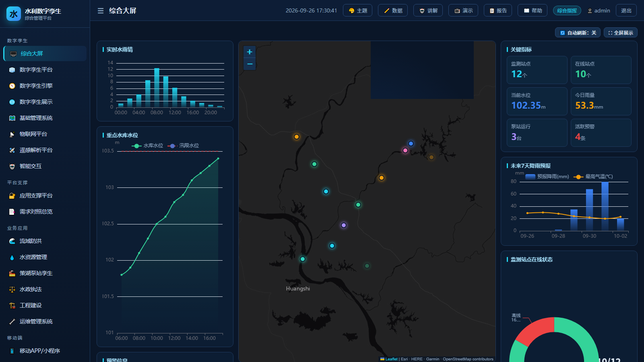Click the 水政执法 scales icon
Image resolution: width=644 pixels, height=362 pixels.
pyautogui.click(x=12, y=289)
